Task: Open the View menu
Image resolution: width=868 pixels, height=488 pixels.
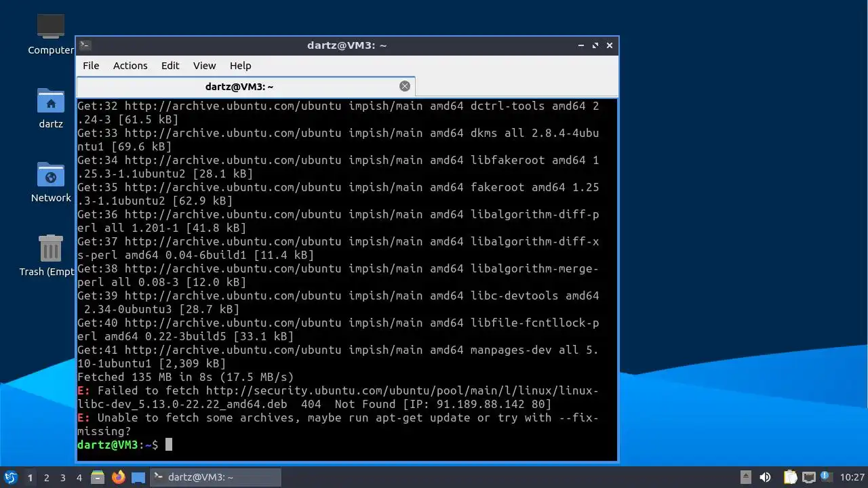Action: coord(204,66)
